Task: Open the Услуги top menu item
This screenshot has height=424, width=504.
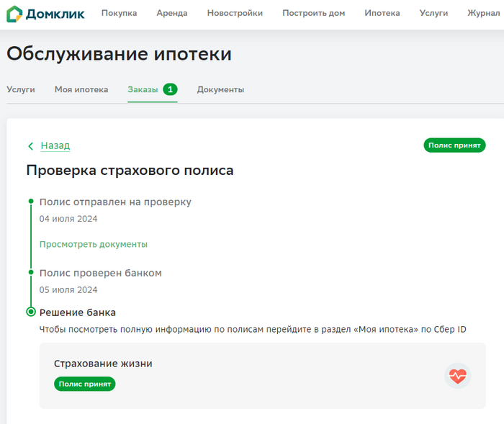Action: coord(433,13)
